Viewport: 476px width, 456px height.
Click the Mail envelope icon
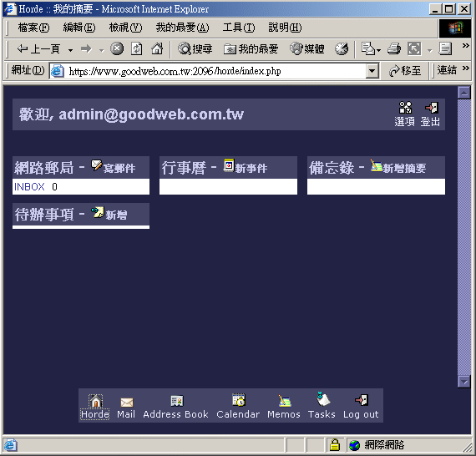127,403
